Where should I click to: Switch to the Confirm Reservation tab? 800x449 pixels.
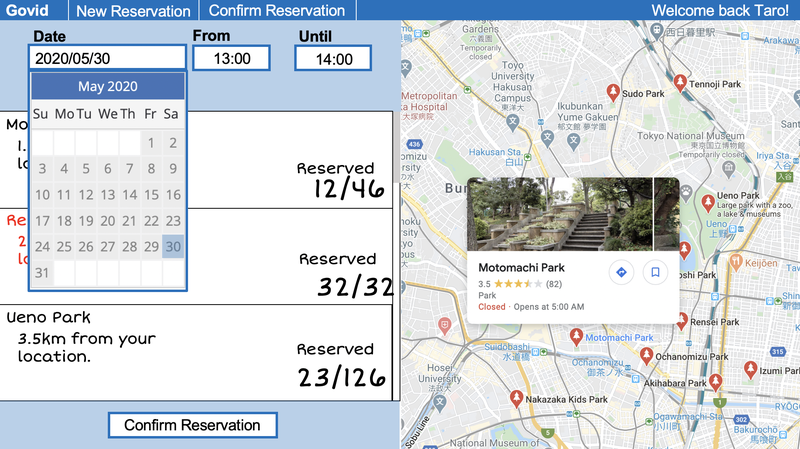(x=277, y=11)
